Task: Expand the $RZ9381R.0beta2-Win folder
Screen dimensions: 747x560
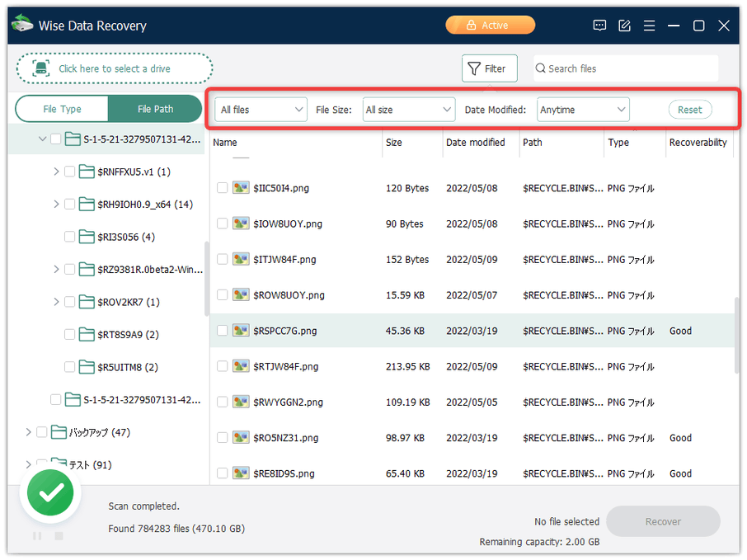Action: point(56,270)
